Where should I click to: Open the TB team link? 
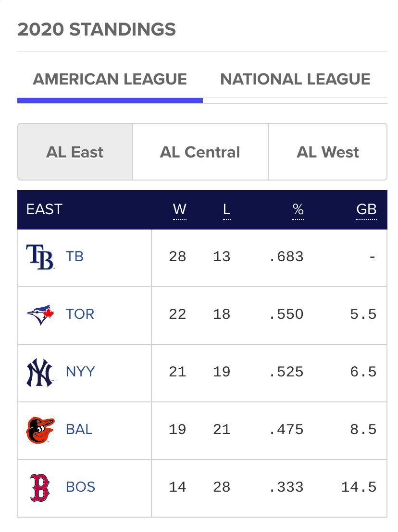75,256
